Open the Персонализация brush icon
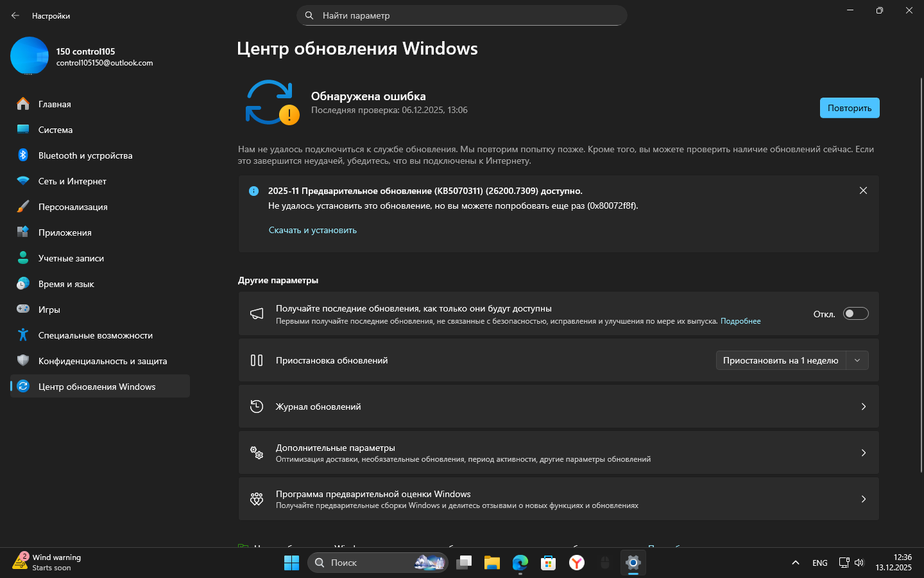 (23, 206)
